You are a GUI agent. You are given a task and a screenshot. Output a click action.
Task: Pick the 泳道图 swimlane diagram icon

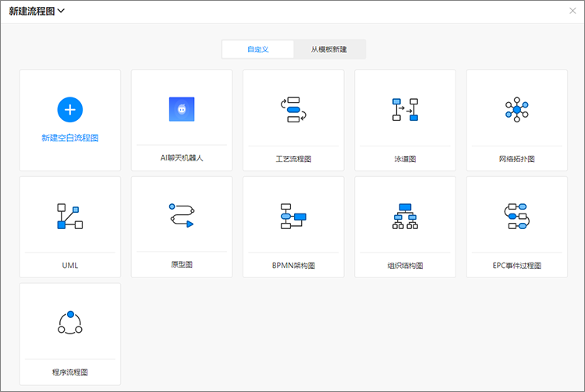tap(405, 110)
